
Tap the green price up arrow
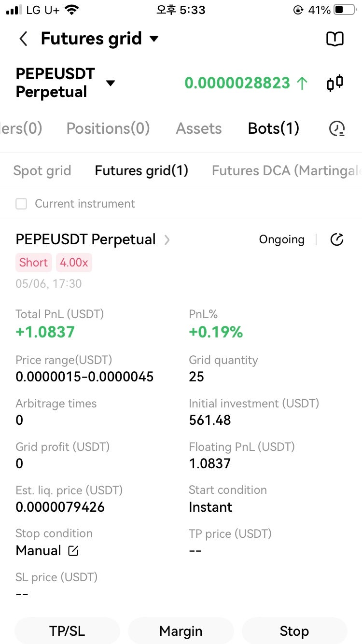[x=302, y=83]
